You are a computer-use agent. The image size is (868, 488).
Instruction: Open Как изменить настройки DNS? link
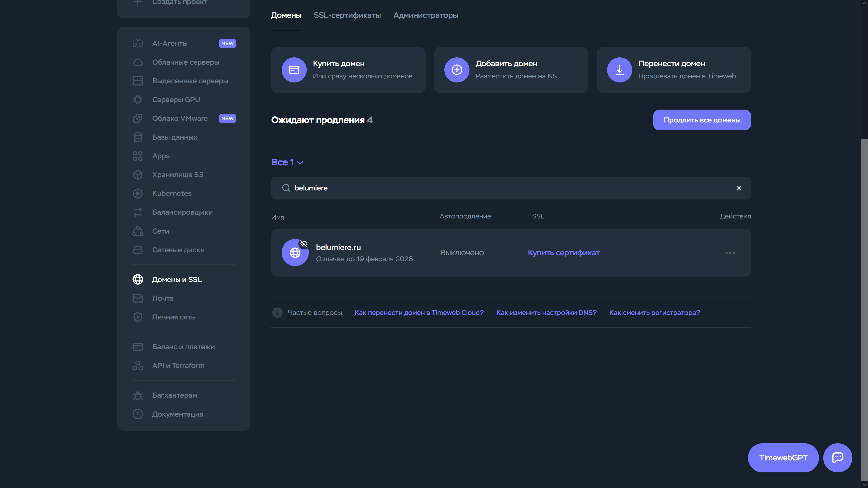point(546,312)
